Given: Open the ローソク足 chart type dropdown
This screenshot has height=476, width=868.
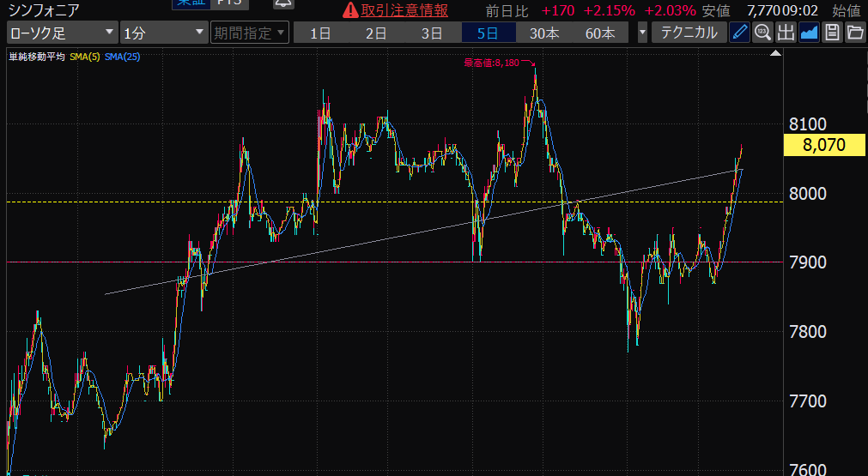Looking at the screenshot, I should tap(62, 33).
